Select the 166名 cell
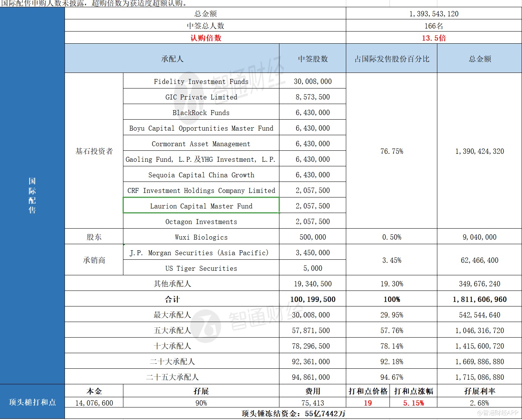 (x=434, y=26)
